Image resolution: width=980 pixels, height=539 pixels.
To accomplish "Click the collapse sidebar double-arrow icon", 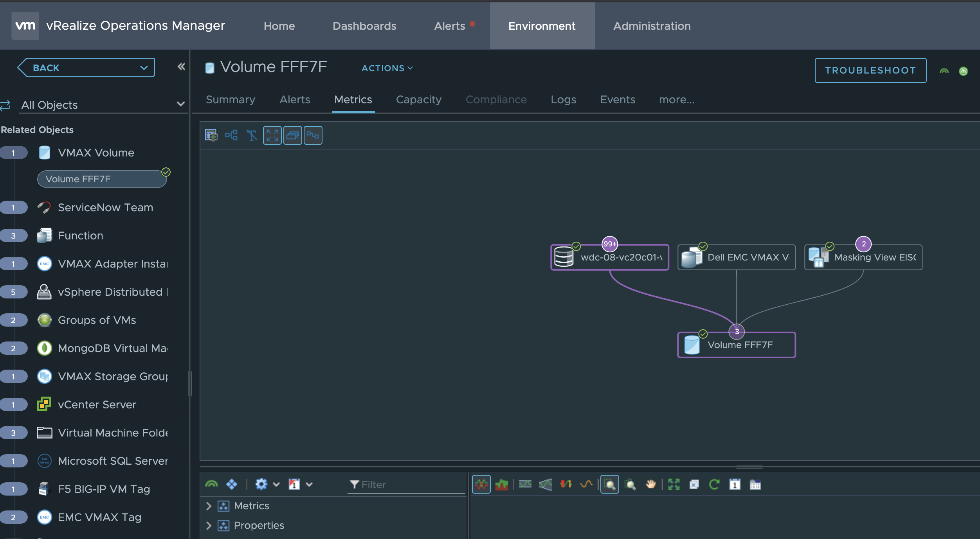I will (181, 66).
